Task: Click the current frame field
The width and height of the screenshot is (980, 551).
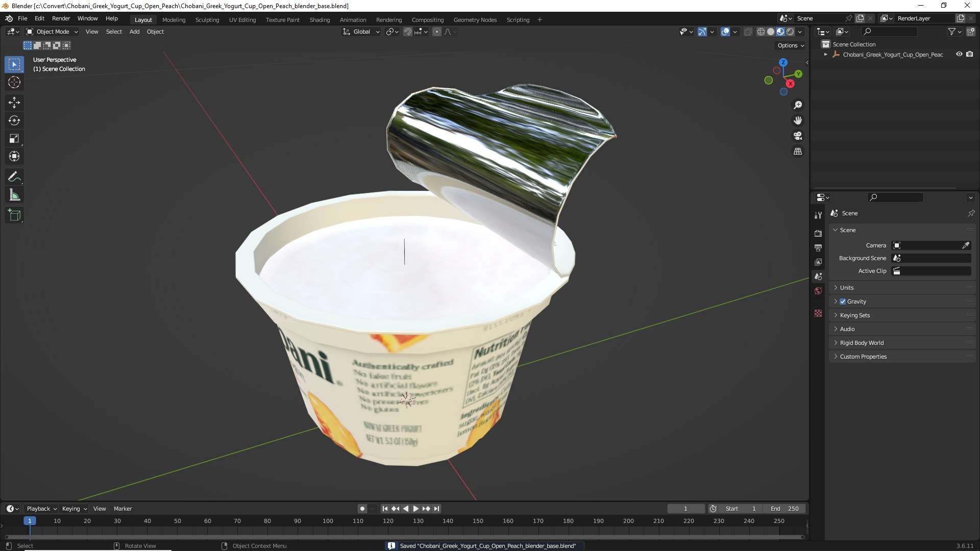Action: (x=685, y=509)
